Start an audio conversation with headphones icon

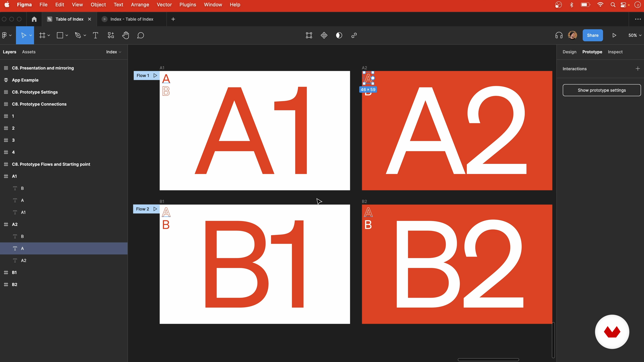coord(559,35)
